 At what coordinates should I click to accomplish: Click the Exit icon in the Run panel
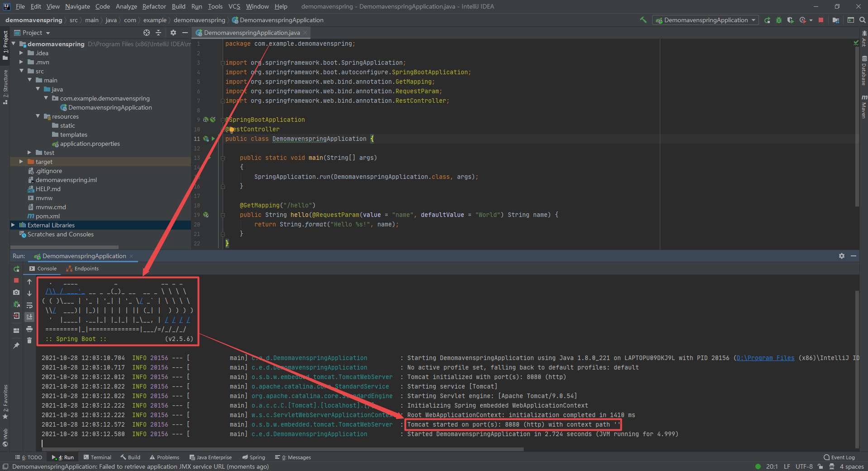tap(16, 316)
